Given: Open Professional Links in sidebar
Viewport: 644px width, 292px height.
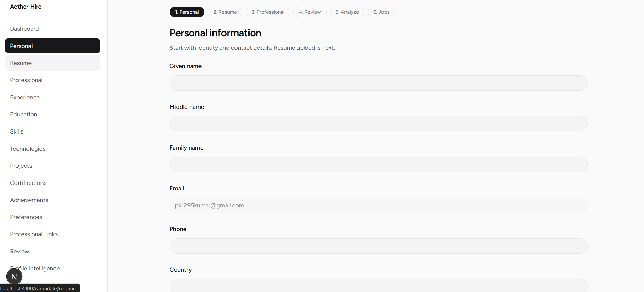Looking at the screenshot, I should pos(52,234).
